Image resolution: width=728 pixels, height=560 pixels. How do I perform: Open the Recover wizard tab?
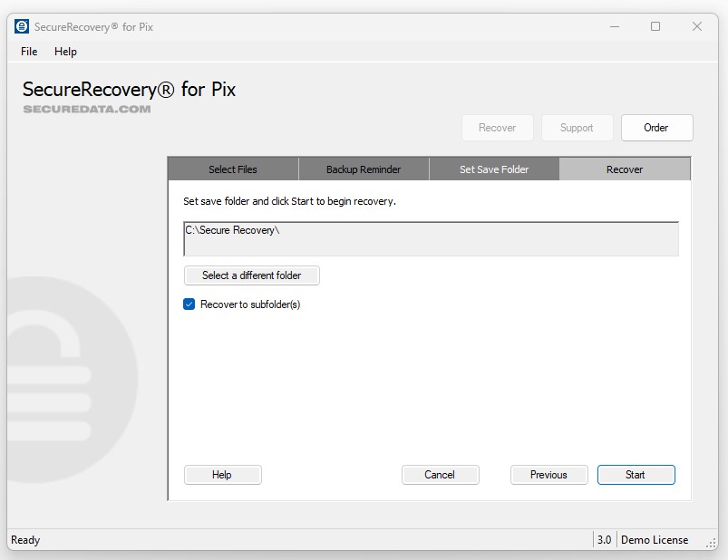coord(625,169)
